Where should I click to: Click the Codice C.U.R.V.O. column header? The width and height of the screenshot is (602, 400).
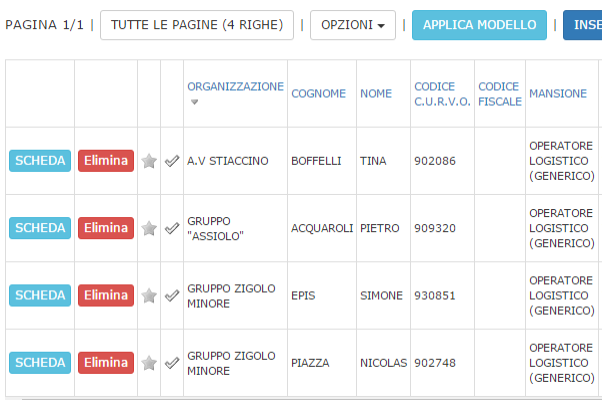(442, 94)
